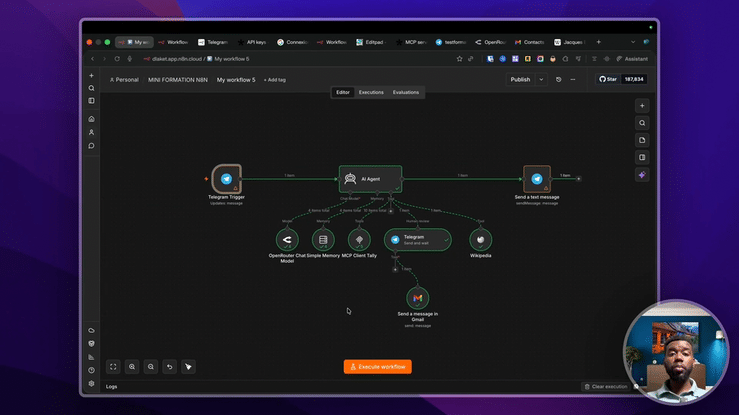Add a node with the canvas plus button
739x415 pixels.
pos(642,106)
